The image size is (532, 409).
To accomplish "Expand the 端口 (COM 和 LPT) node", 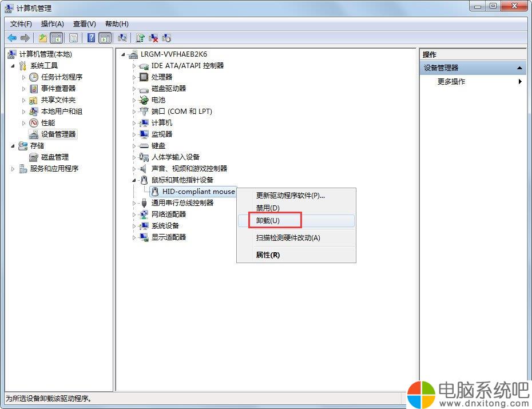I will pyautogui.click(x=134, y=112).
